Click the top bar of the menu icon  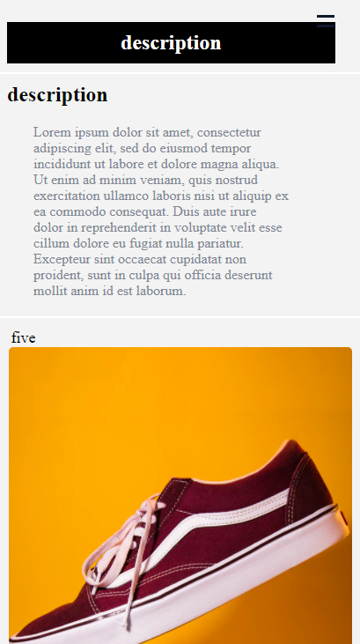pos(326,16)
